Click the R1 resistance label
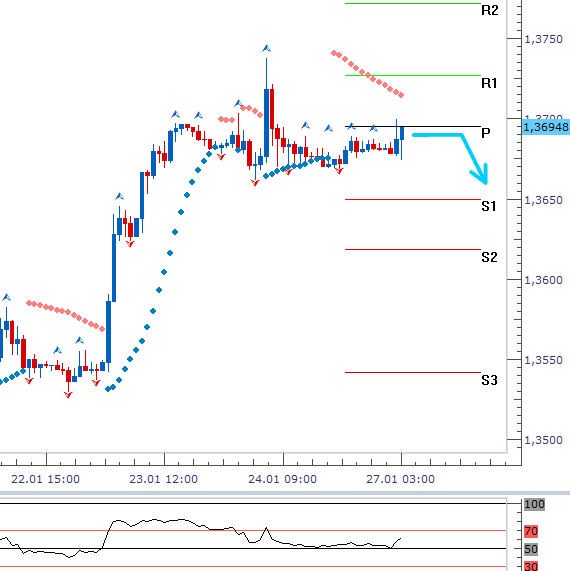570x571 pixels. (489, 83)
